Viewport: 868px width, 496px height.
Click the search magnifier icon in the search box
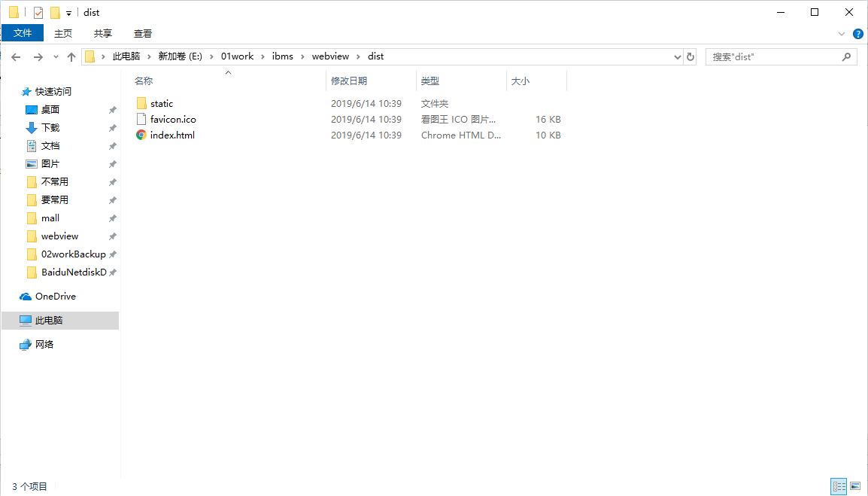(846, 56)
